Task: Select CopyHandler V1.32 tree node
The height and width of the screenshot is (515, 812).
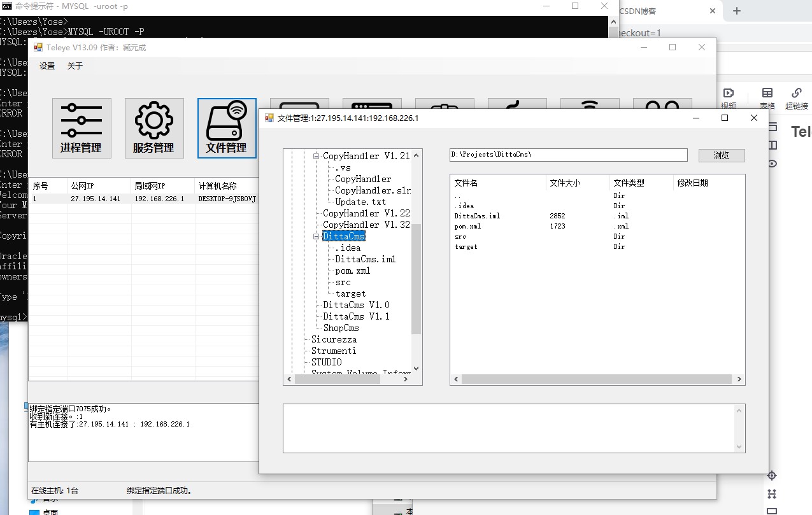Action: pos(366,225)
